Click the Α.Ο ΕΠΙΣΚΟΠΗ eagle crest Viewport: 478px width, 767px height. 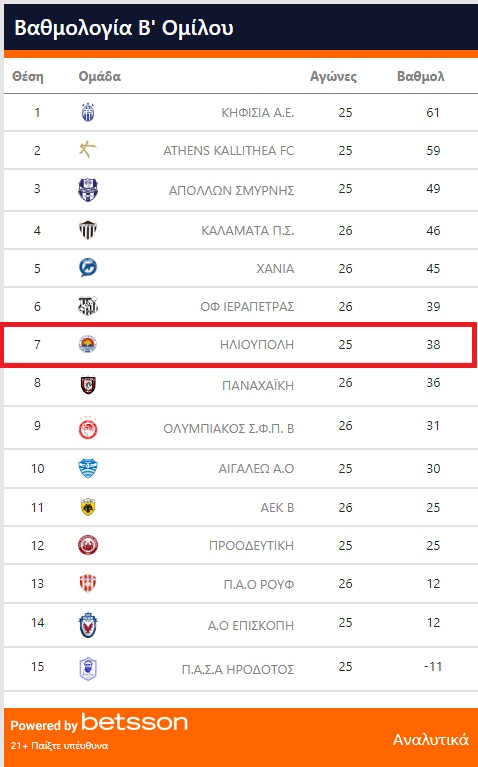click(x=88, y=625)
